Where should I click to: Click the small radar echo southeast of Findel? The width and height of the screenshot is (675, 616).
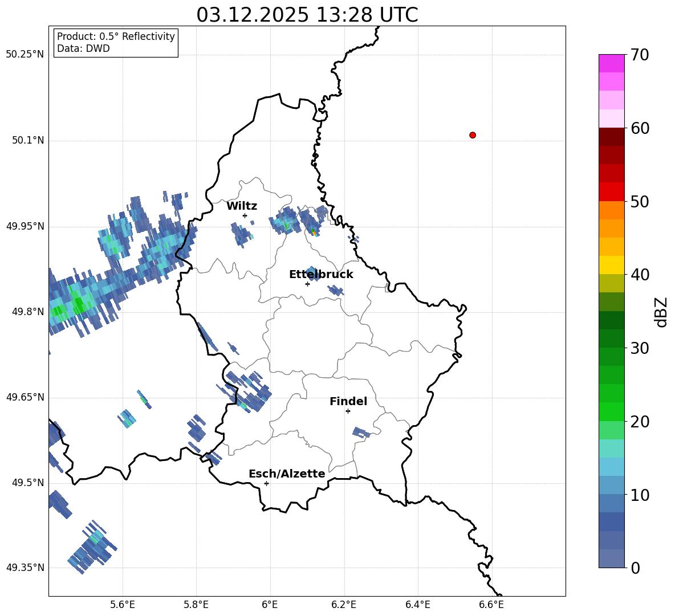point(361,433)
